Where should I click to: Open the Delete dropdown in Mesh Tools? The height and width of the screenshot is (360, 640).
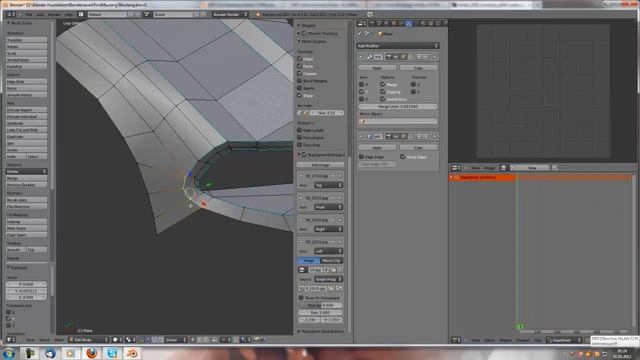tap(27, 171)
